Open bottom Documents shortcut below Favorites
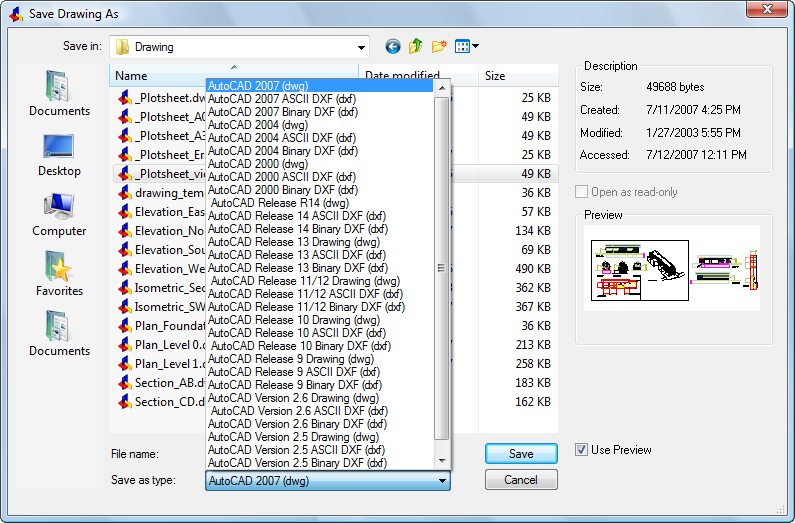Screen dimensions: 795x523 (x=59, y=334)
